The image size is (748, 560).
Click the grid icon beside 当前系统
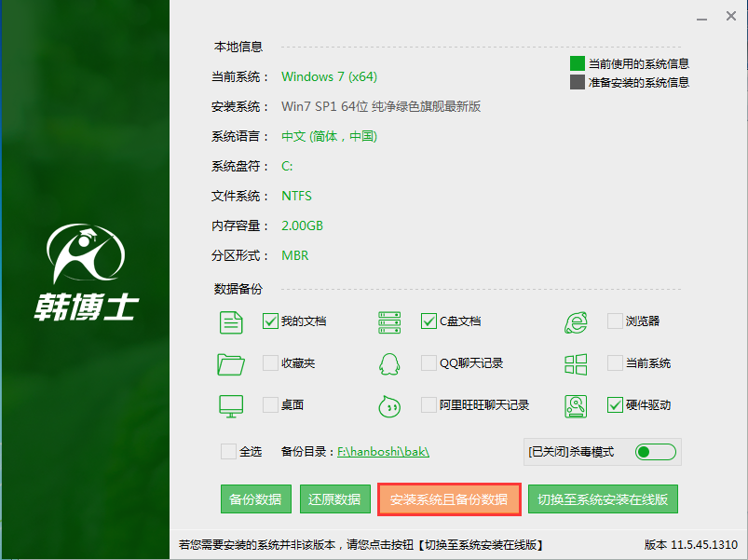pos(575,363)
